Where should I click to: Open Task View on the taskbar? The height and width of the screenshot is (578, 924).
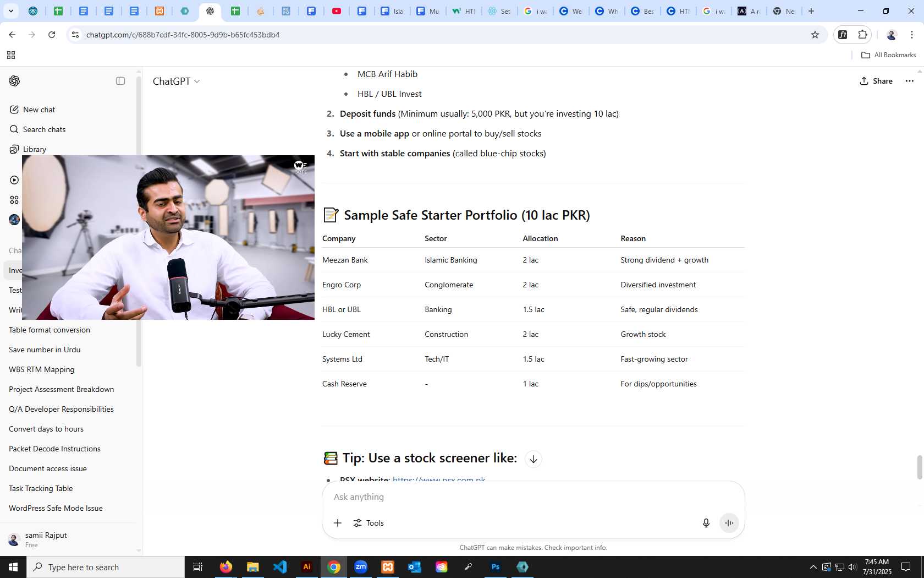198,567
